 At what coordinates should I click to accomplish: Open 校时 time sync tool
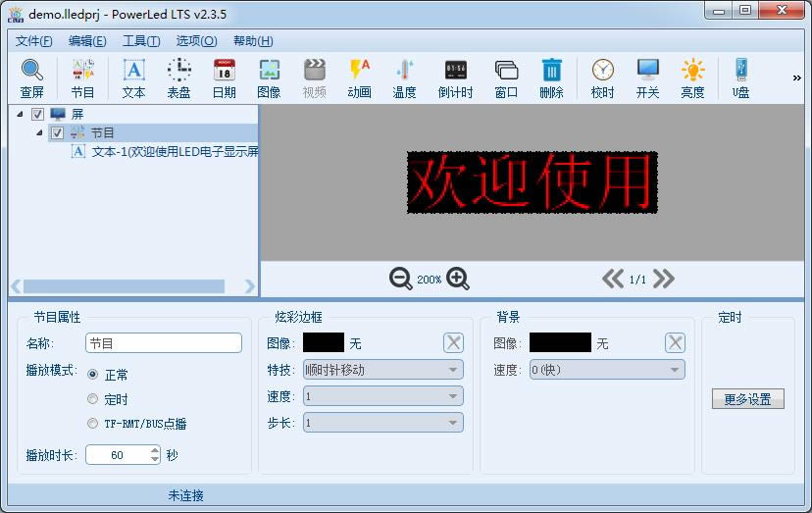tap(602, 78)
